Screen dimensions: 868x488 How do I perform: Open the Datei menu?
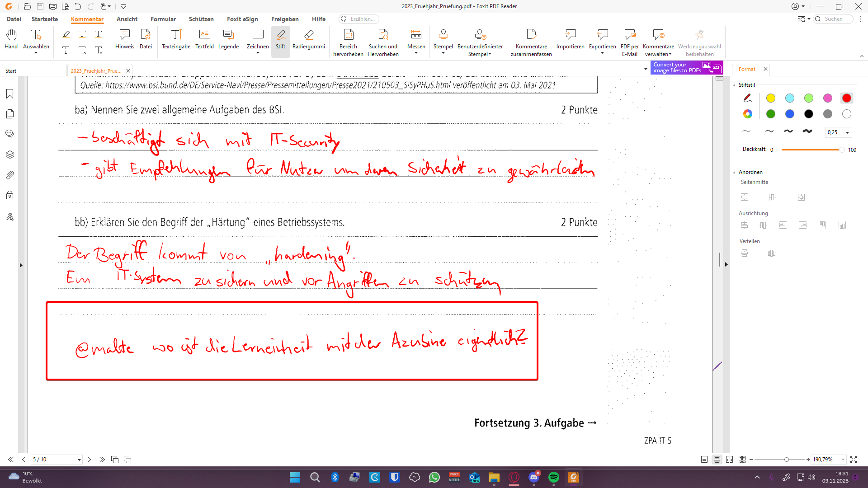pos(14,19)
